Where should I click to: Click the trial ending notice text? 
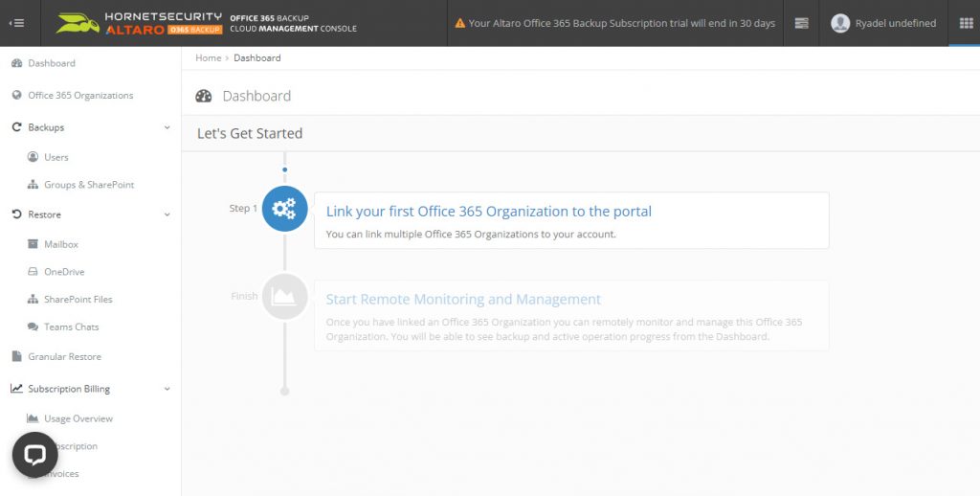coord(622,23)
